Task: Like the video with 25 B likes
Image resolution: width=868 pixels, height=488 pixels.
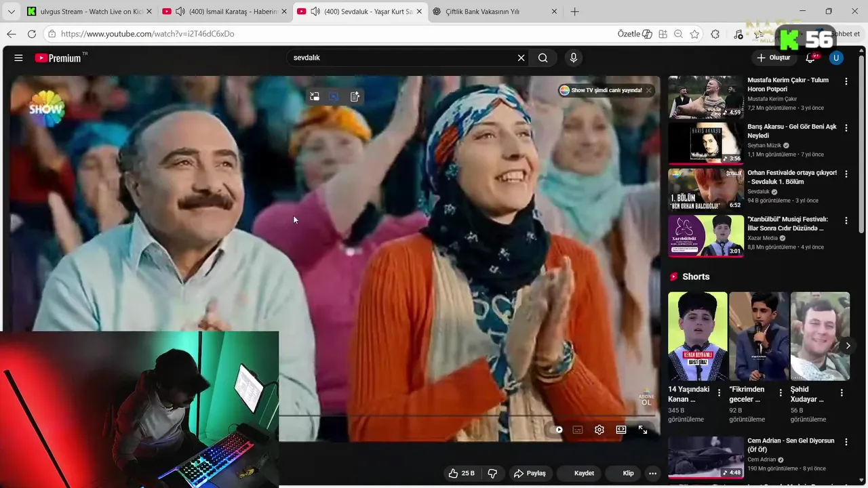Action: point(462,473)
